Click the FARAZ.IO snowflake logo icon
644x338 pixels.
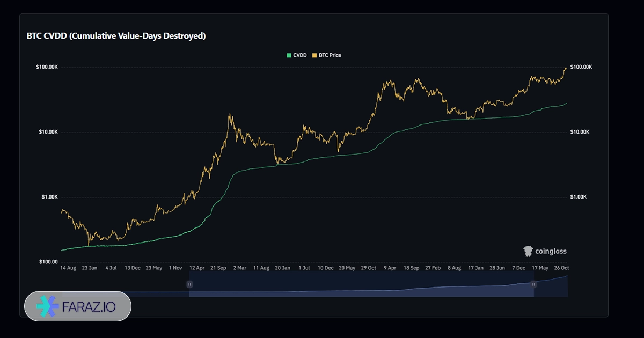47,306
